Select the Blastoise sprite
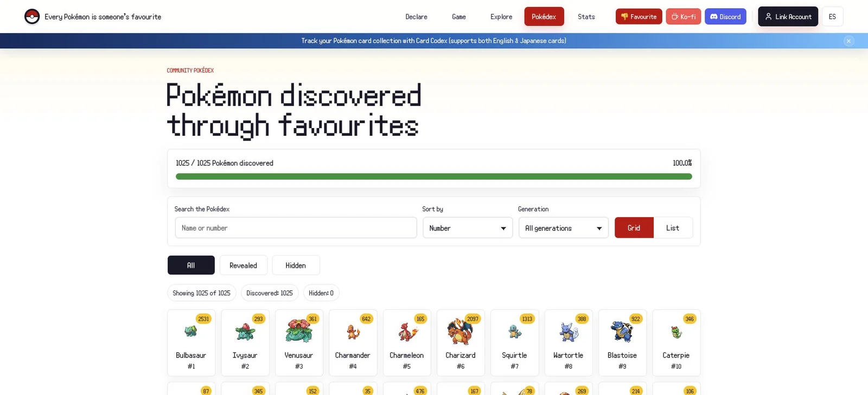This screenshot has height=395, width=868. 622,331
